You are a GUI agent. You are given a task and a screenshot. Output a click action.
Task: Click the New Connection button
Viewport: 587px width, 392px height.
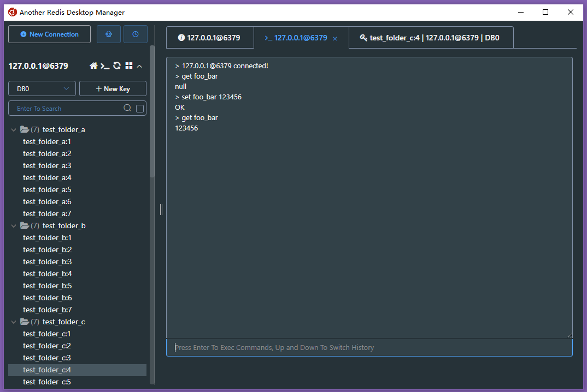[x=49, y=34]
